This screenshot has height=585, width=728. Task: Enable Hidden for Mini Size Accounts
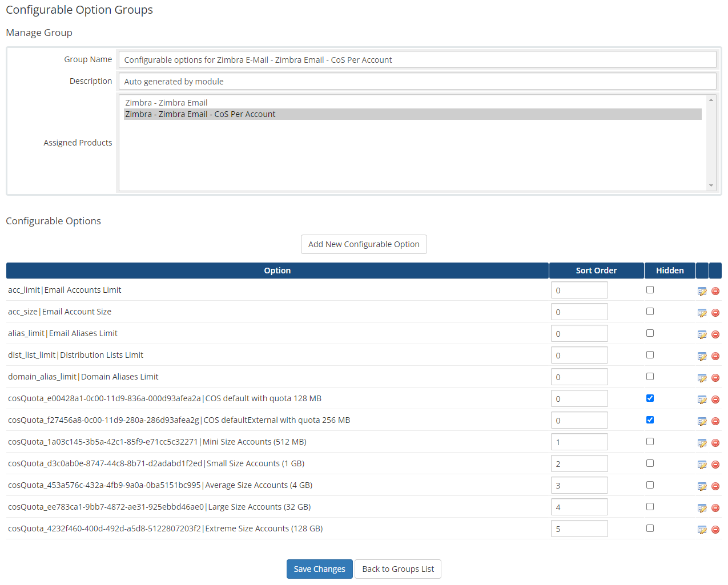650,441
